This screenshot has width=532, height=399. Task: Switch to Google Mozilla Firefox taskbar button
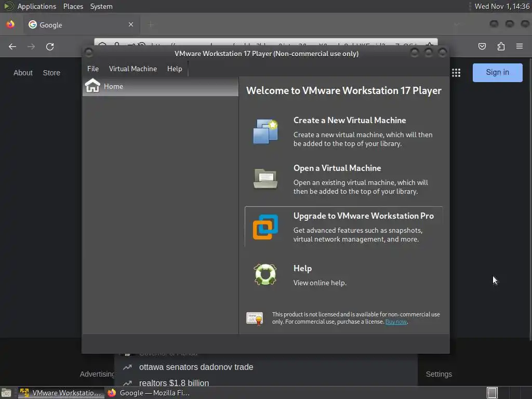point(149,393)
